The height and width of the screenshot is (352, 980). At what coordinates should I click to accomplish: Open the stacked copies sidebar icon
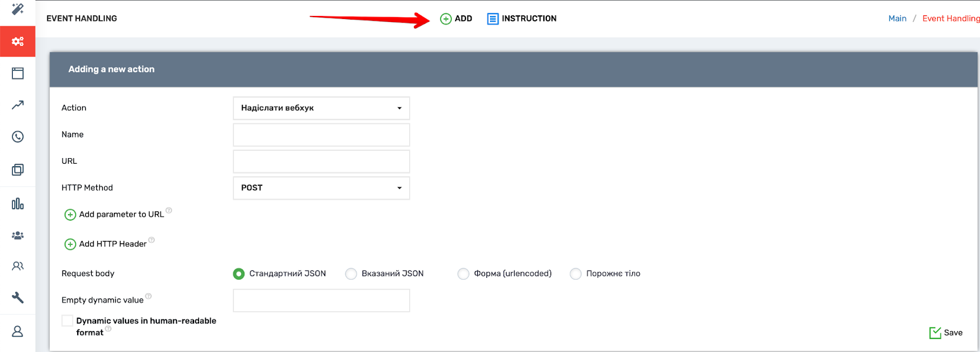(18, 170)
